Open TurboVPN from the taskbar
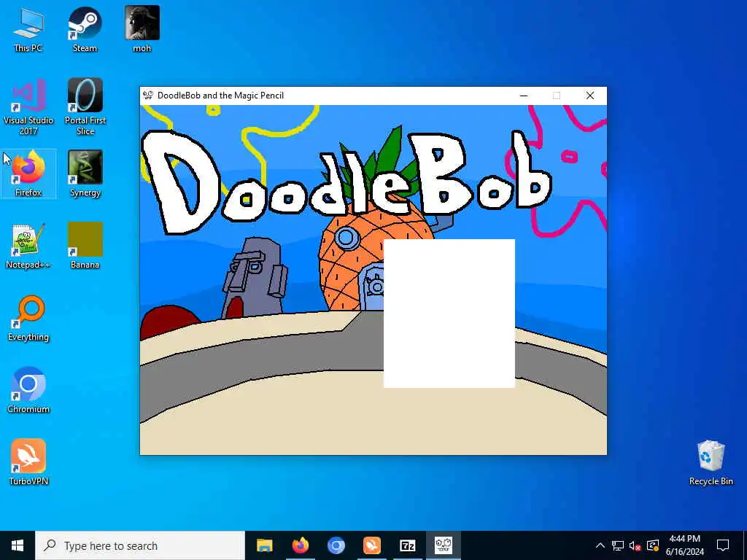747x560 pixels. point(371,545)
